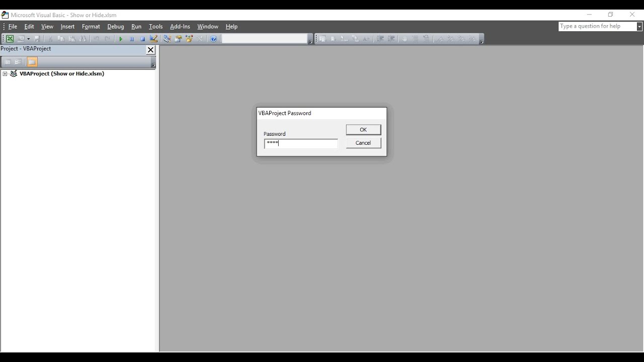Open the Tools menu

[x=155, y=27]
